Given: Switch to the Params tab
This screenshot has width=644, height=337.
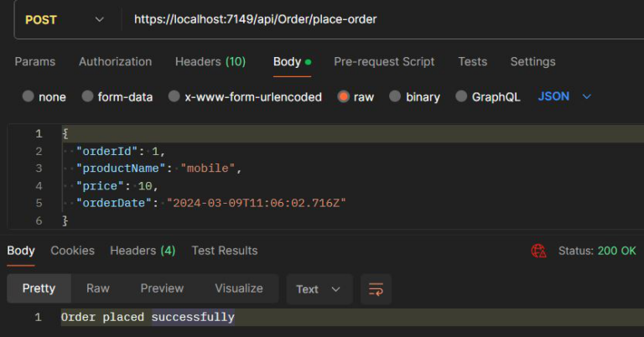Looking at the screenshot, I should point(35,61).
